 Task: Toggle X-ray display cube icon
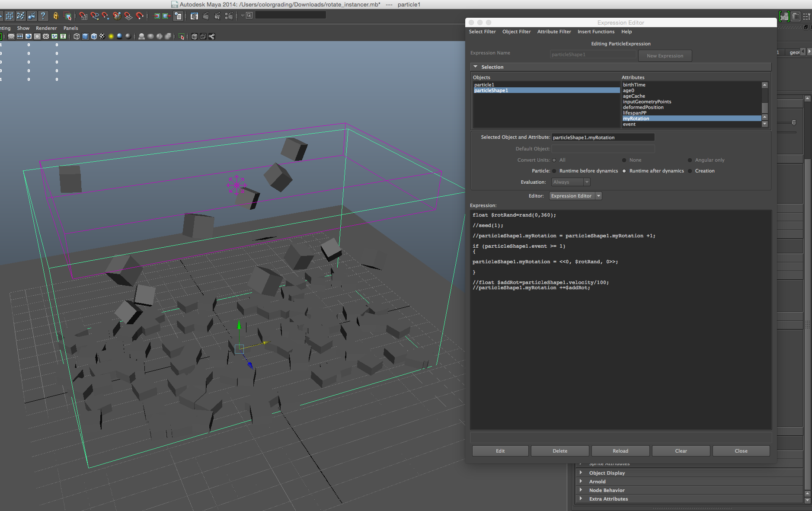(x=195, y=36)
